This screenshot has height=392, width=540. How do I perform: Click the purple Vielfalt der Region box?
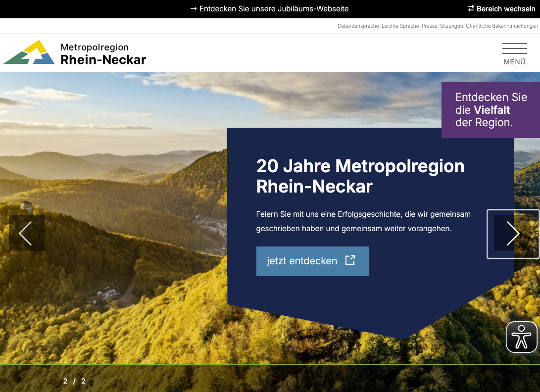pyautogui.click(x=490, y=110)
